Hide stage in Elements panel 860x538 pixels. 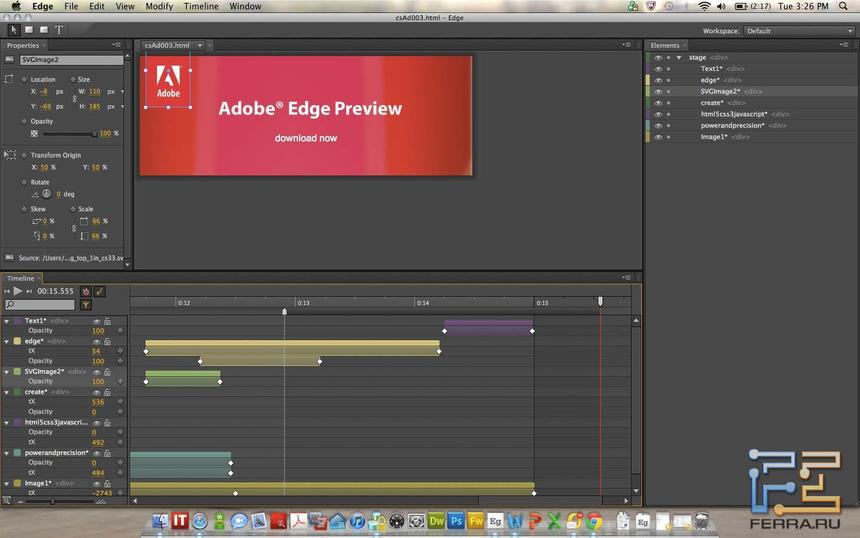(x=658, y=58)
